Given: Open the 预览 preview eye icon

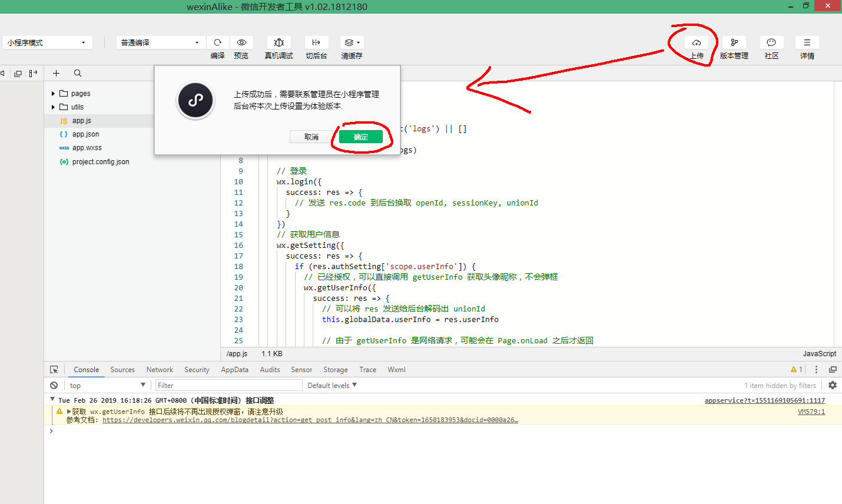Looking at the screenshot, I should [241, 42].
